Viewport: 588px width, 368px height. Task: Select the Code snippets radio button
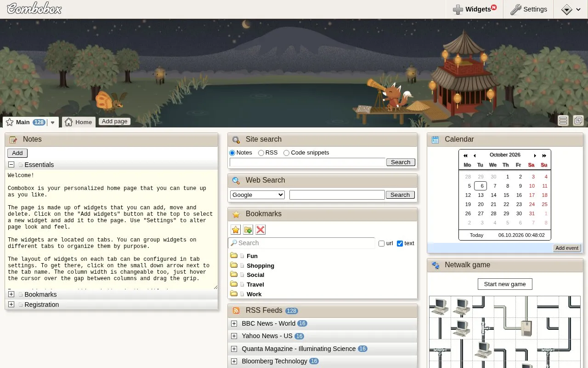[286, 153]
